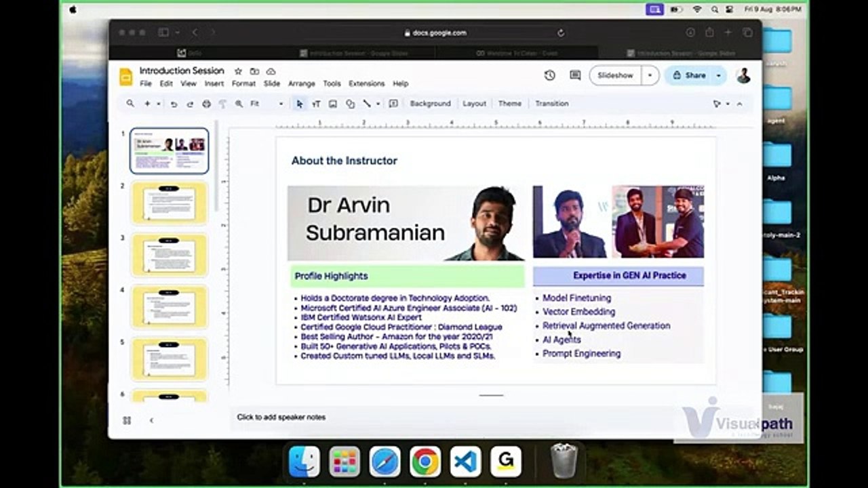Click the Transition button
The width and height of the screenshot is (868, 488).
point(552,104)
